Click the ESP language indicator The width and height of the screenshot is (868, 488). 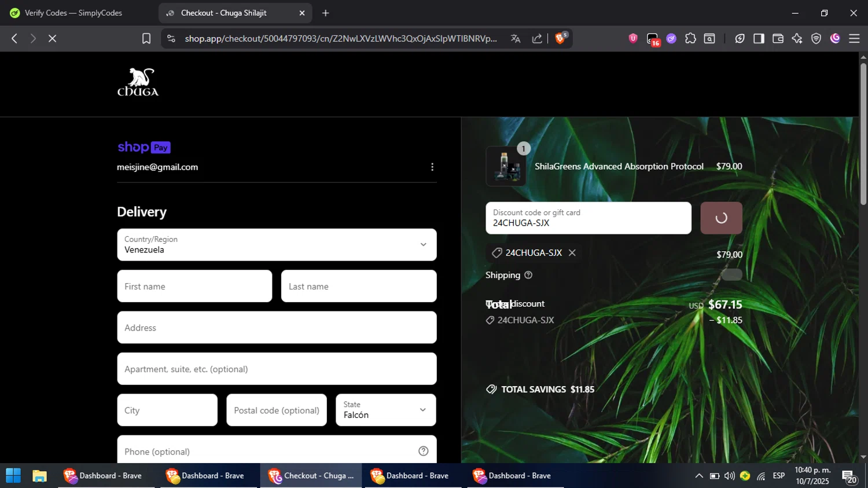pos(779,476)
